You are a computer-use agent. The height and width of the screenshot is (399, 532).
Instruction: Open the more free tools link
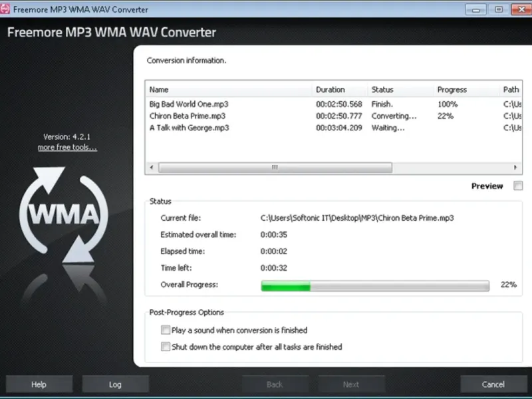[67, 147]
